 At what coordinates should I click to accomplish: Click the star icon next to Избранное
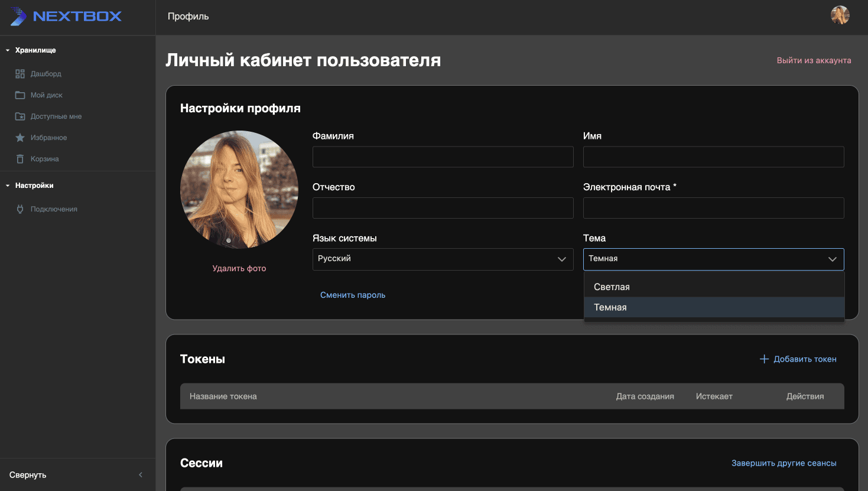[20, 138]
